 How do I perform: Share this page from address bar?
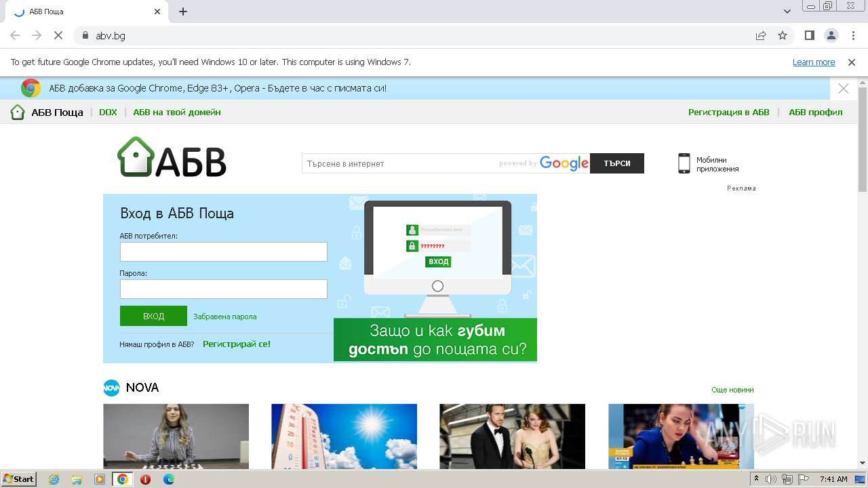coord(761,35)
